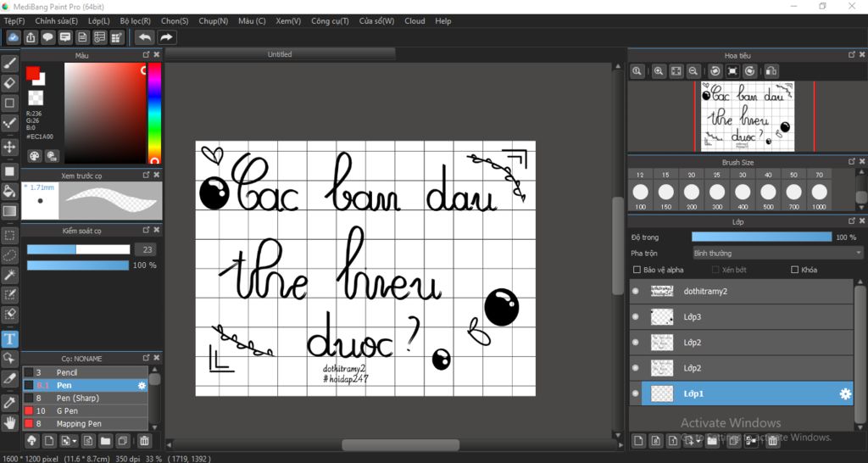Image resolution: width=868 pixels, height=463 pixels.
Task: Select the Eraser tool
Action: (9, 83)
